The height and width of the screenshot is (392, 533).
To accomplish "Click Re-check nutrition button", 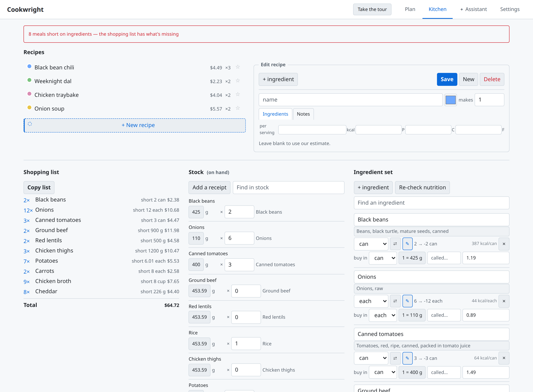I will pyautogui.click(x=422, y=187).
